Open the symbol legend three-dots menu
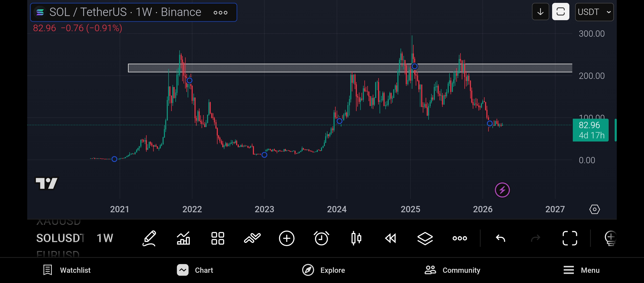The width and height of the screenshot is (644, 283). tap(220, 13)
